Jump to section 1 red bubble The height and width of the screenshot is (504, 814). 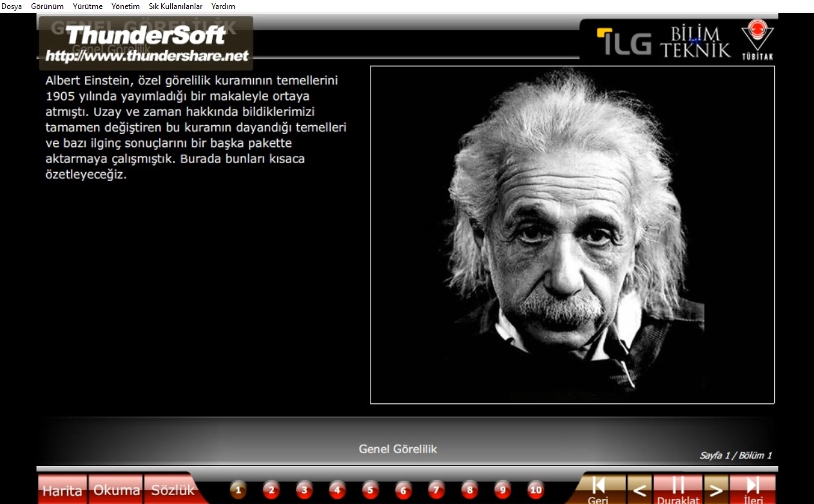pyautogui.click(x=238, y=490)
